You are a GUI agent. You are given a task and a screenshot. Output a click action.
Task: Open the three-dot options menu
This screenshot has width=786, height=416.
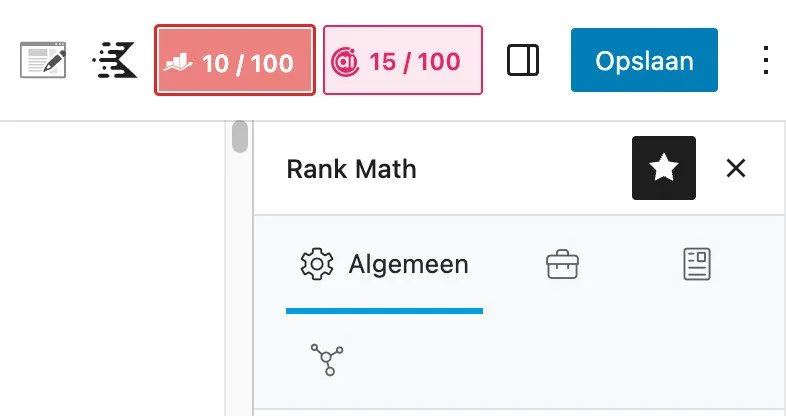[x=765, y=61]
